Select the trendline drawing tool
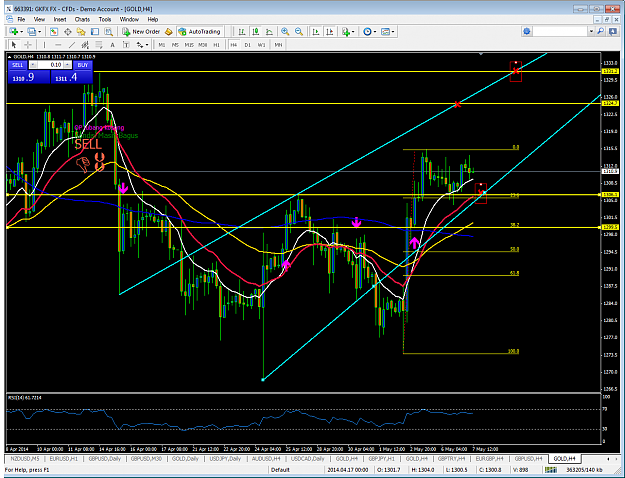 pos(72,45)
